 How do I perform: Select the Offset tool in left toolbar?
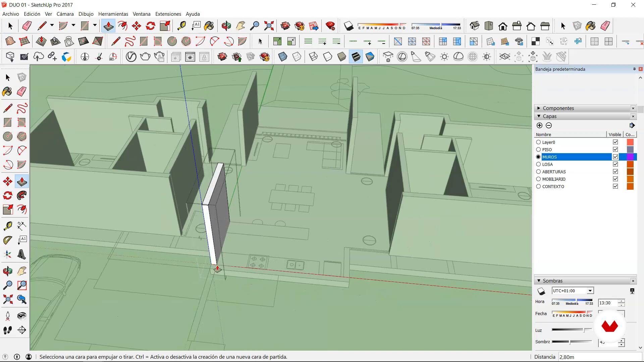coord(22,209)
